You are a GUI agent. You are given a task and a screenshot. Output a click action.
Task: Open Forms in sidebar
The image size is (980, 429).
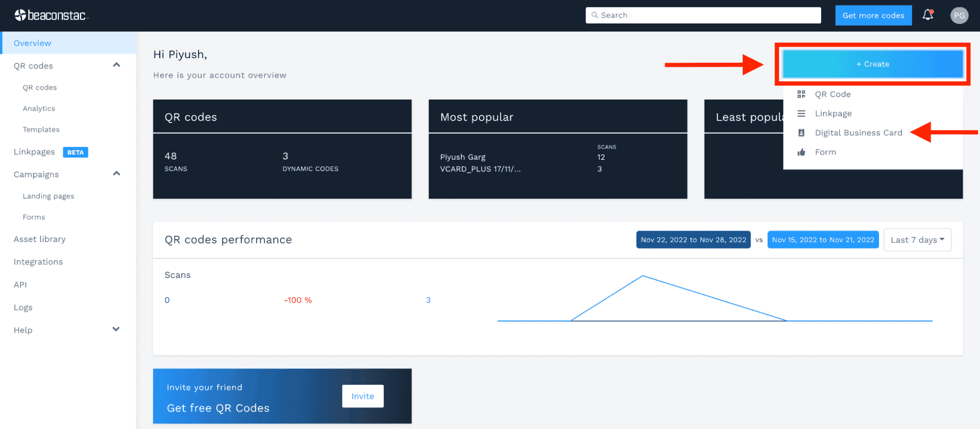(34, 217)
